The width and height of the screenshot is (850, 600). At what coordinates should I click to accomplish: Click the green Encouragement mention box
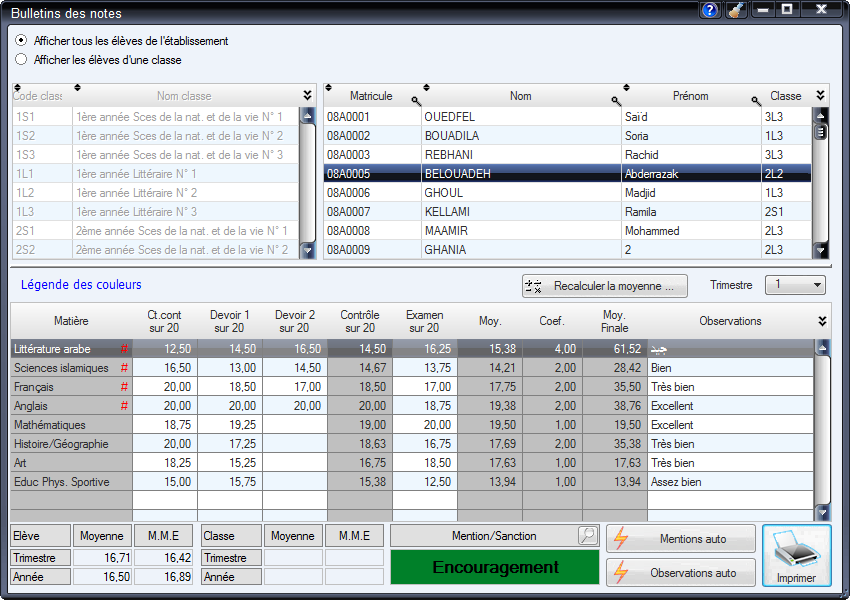pyautogui.click(x=494, y=567)
